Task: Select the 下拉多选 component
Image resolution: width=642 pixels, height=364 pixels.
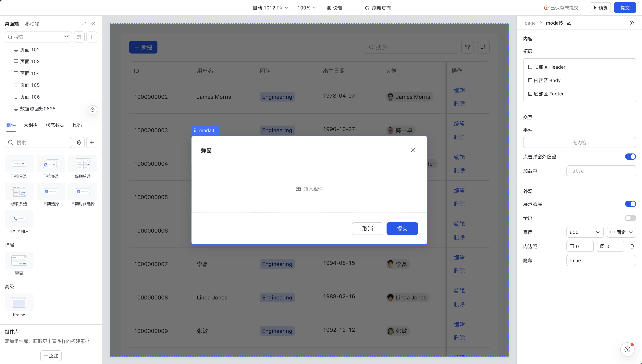Action: click(51, 167)
